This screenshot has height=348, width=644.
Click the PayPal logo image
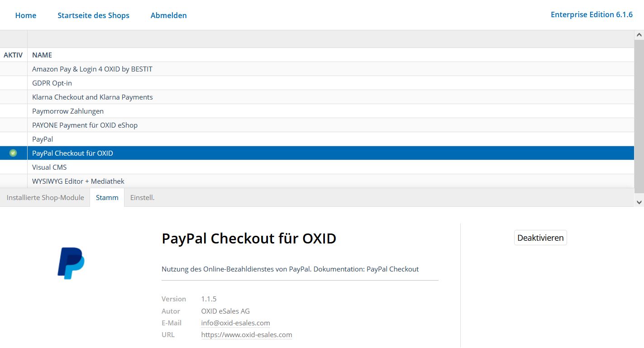tap(71, 263)
